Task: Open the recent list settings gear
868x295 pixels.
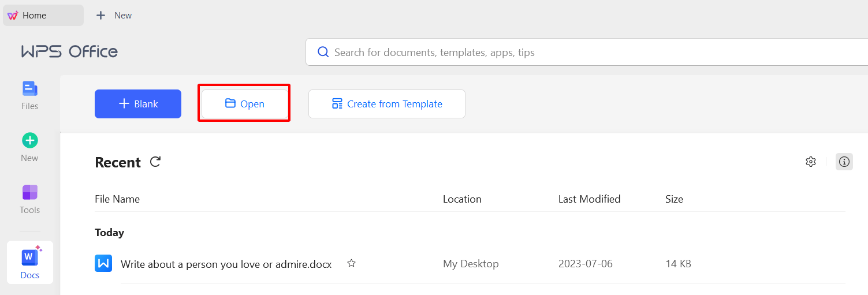Action: point(811,162)
